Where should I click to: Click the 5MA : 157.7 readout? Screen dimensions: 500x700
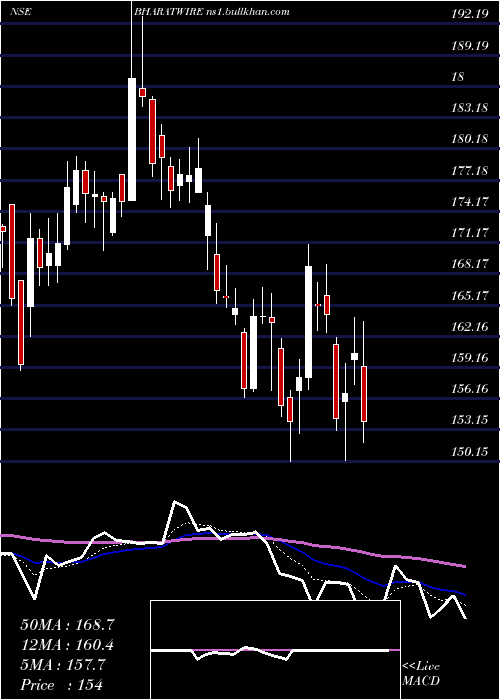pos(63,665)
